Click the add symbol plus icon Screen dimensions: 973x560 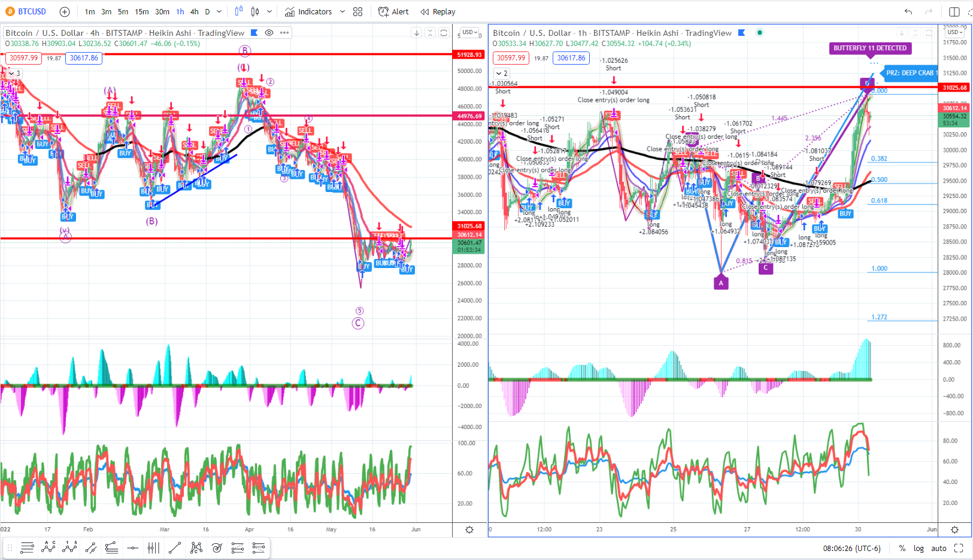[x=65, y=11]
